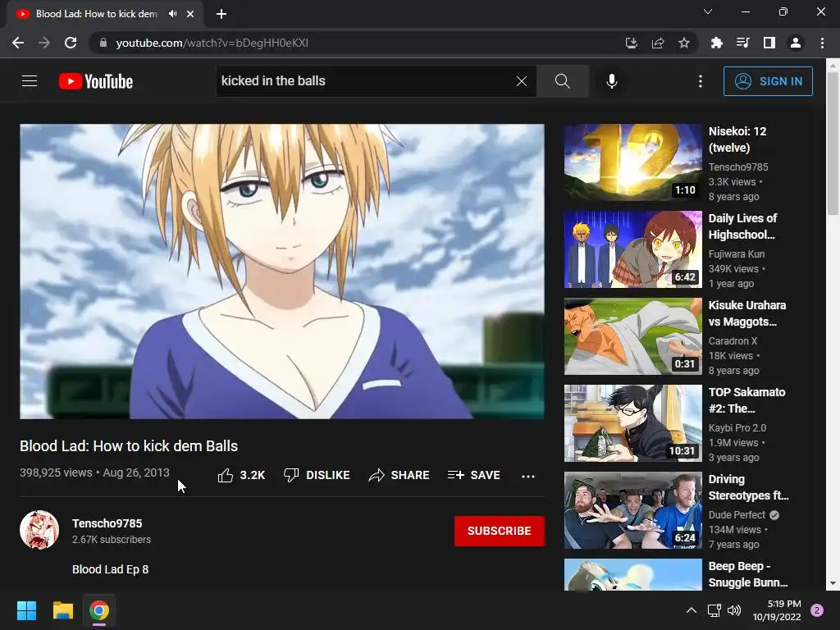Open Kisuke Urahara vs Maggots thumbnail
840x630 pixels.
tap(632, 336)
